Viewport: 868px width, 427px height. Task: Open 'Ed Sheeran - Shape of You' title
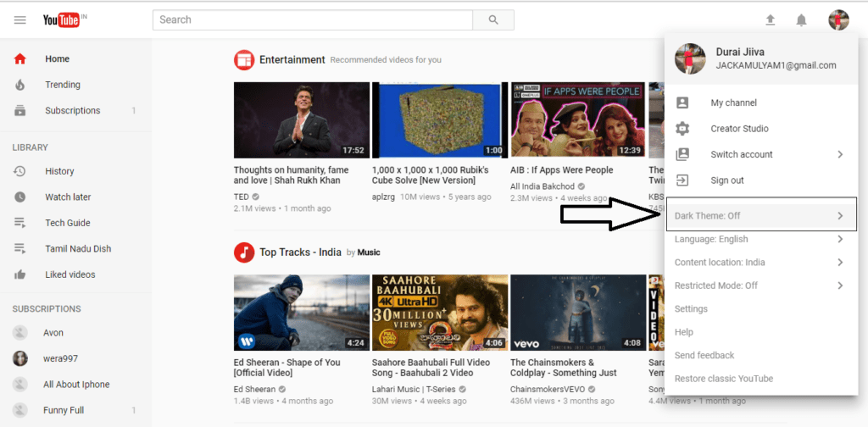(287, 368)
